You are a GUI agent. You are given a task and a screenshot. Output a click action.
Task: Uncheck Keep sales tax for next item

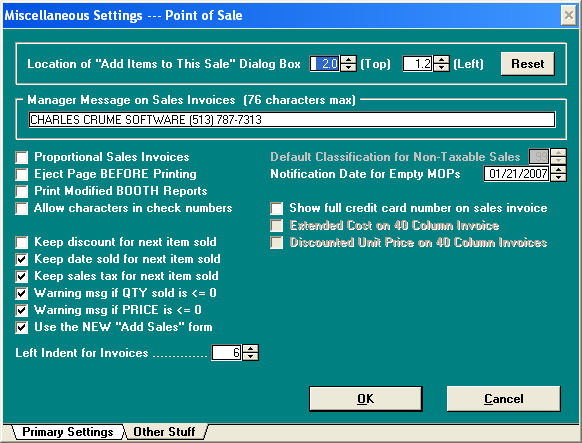[22, 276]
